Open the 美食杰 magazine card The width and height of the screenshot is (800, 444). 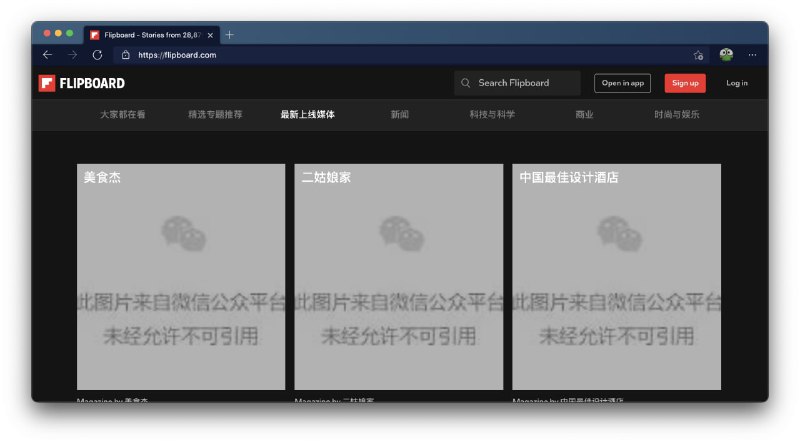point(181,277)
